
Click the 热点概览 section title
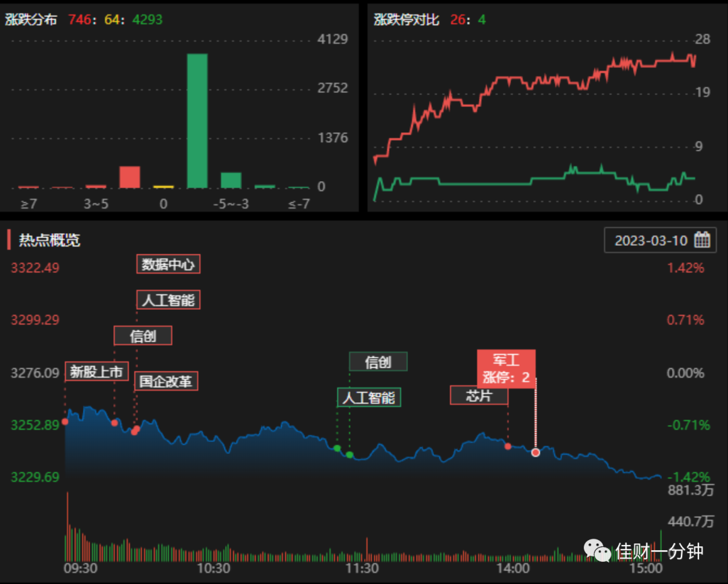point(49,240)
